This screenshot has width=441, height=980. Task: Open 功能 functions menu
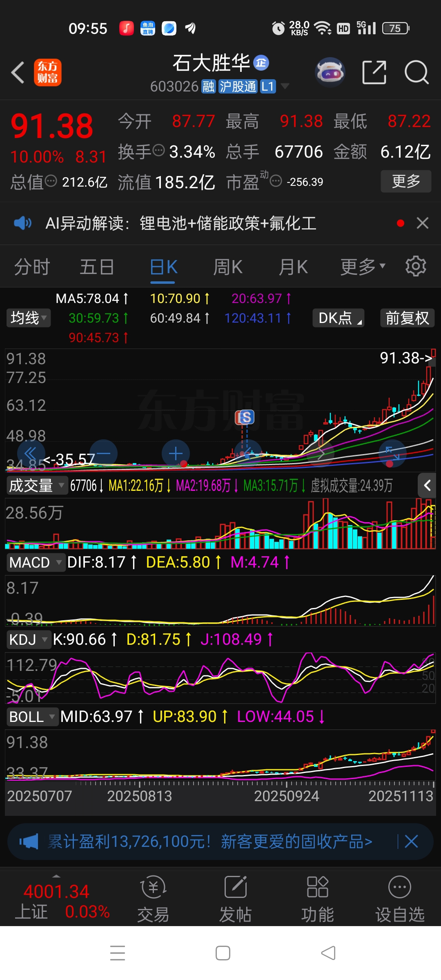point(317,900)
